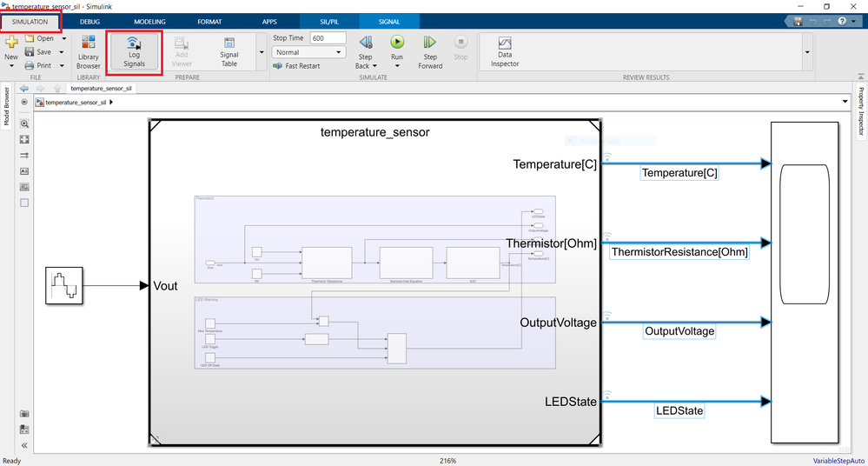Collapse the palette with double chevron

click(24, 445)
